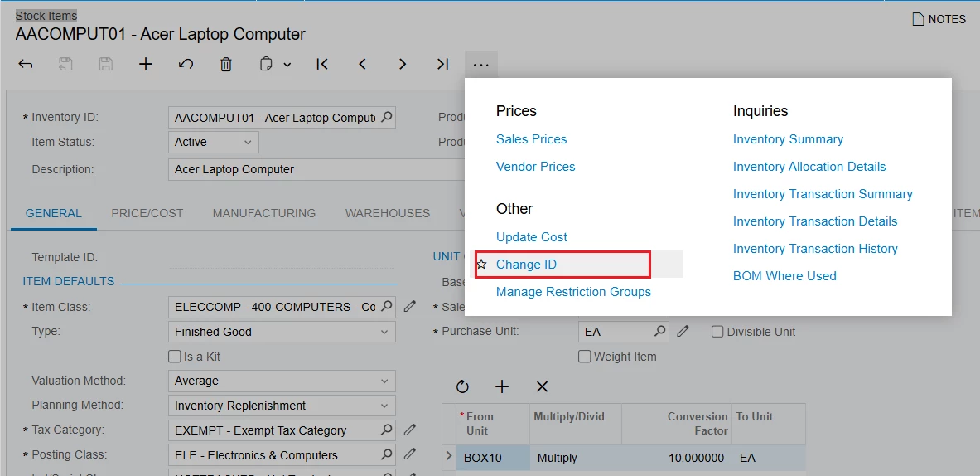Click the Save and Close toolbar icon
The image size is (980, 476).
(65, 64)
